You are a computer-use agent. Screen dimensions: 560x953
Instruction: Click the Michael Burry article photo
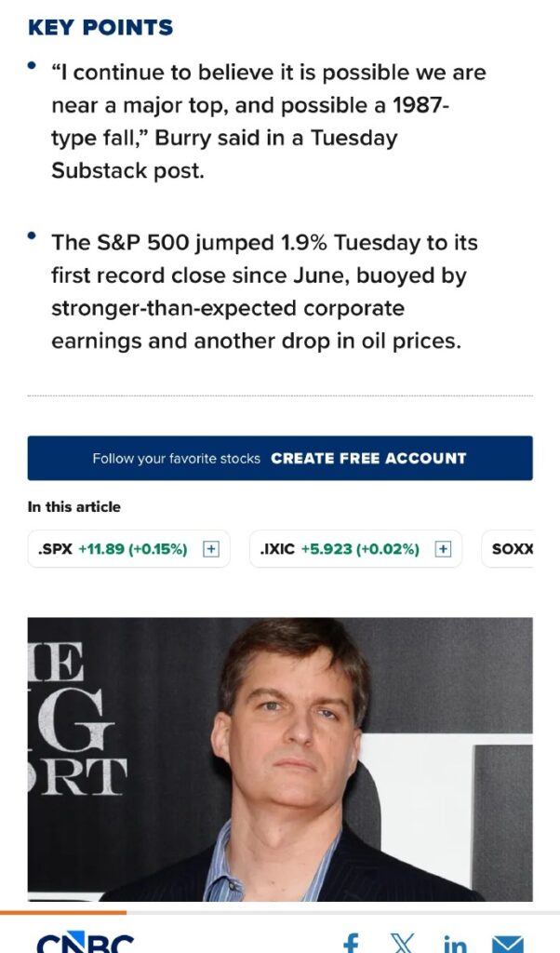pos(280,759)
